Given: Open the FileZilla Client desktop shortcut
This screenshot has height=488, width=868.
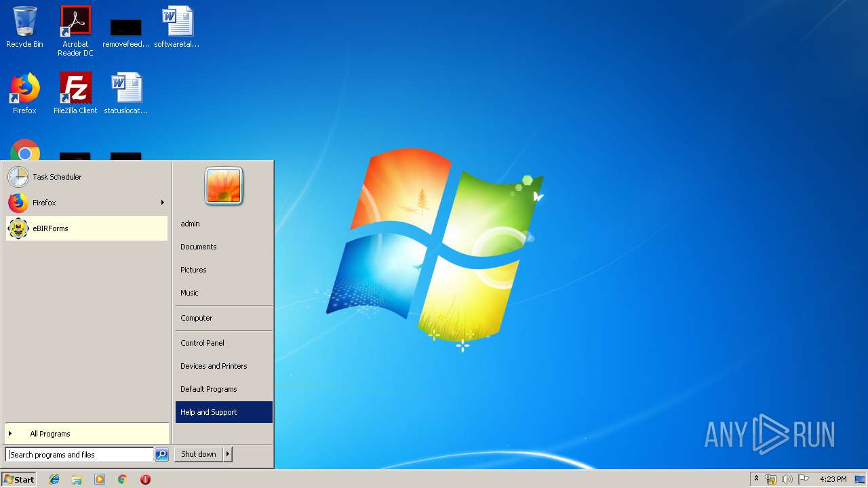Looking at the screenshot, I should pyautogui.click(x=75, y=94).
